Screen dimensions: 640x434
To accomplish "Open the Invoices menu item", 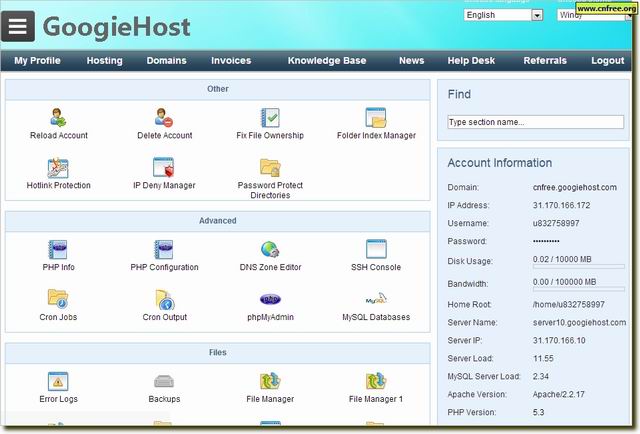I will 231,61.
